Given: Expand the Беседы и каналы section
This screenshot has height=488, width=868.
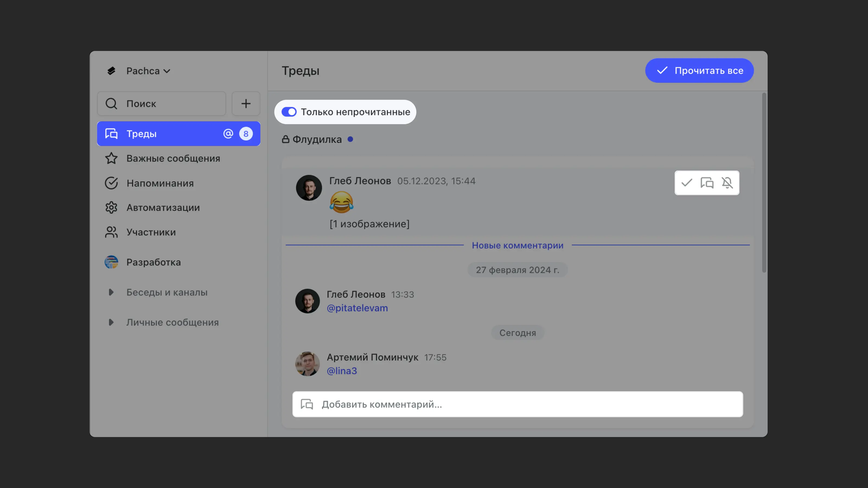Looking at the screenshot, I should tap(111, 292).
